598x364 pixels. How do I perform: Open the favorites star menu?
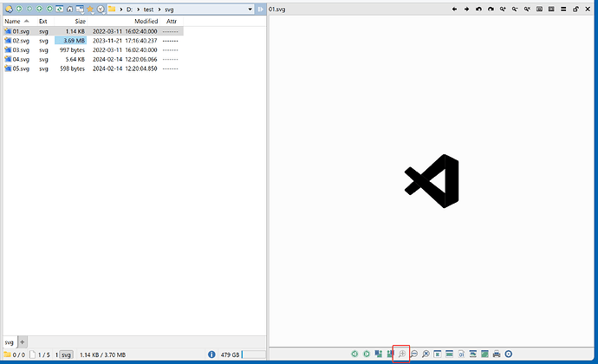click(90, 9)
